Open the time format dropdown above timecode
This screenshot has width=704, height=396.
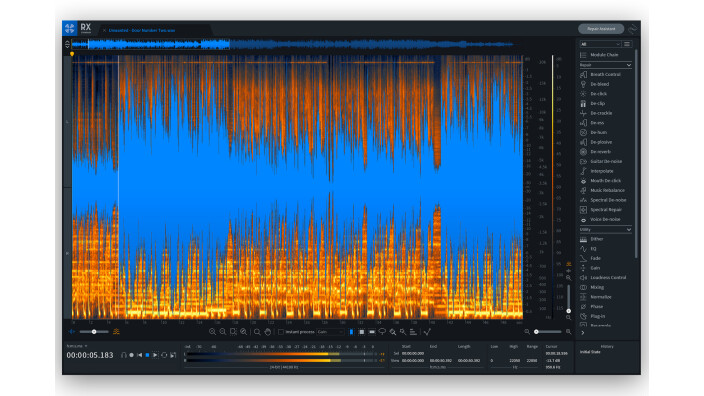(77, 346)
